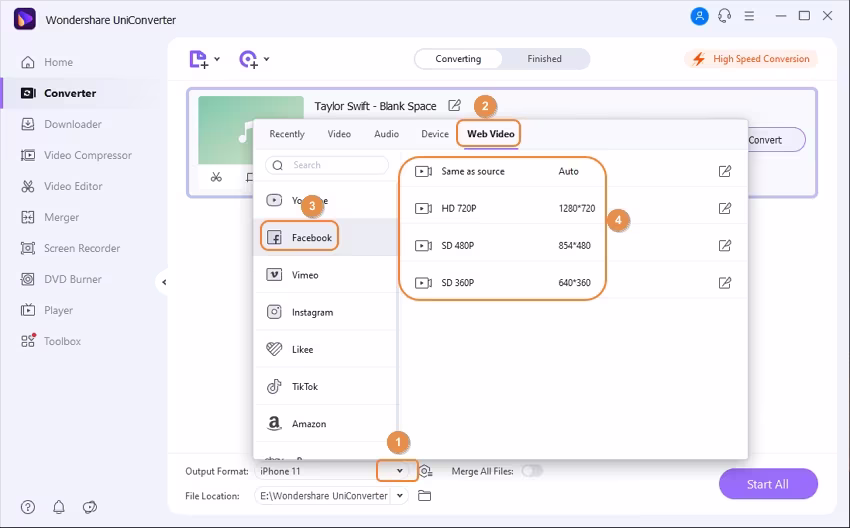Select the Web Video tab

pos(491,134)
